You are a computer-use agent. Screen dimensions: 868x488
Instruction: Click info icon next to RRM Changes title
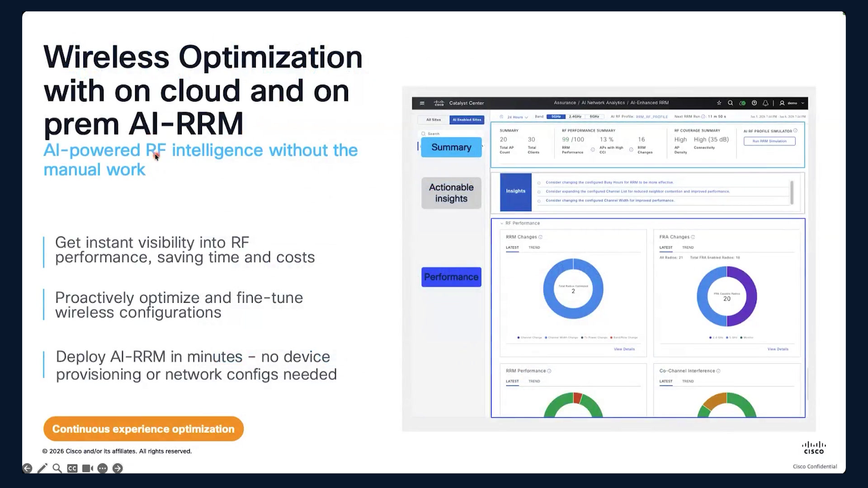[540, 237]
